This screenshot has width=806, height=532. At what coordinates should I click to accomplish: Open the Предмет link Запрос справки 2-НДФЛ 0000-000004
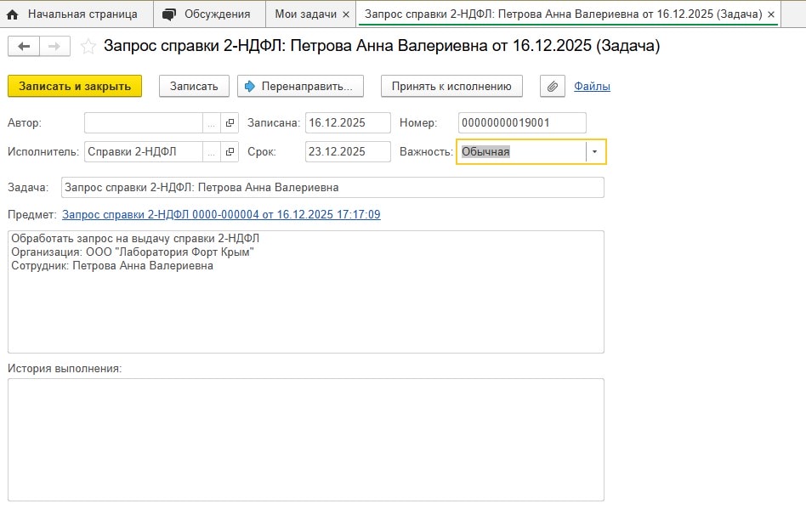(x=221, y=215)
